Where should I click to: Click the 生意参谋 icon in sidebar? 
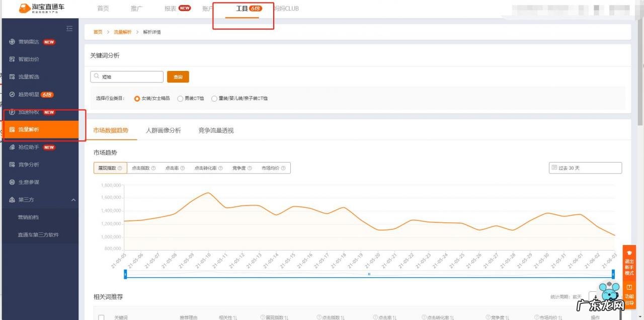(12, 182)
